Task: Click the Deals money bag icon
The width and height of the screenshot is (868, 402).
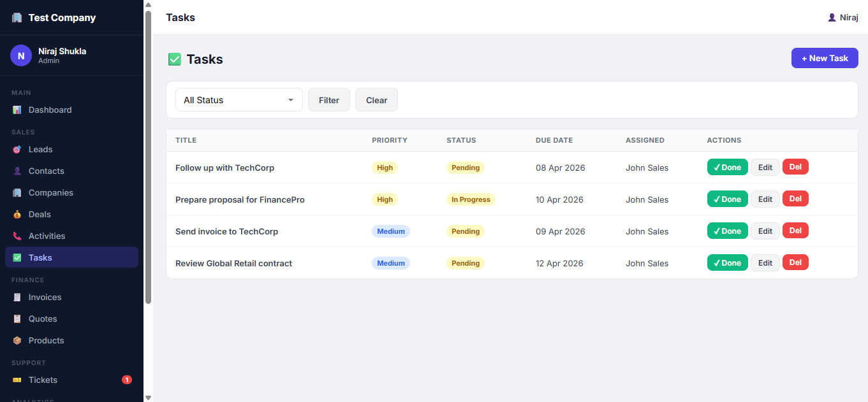Action: pyautogui.click(x=17, y=215)
